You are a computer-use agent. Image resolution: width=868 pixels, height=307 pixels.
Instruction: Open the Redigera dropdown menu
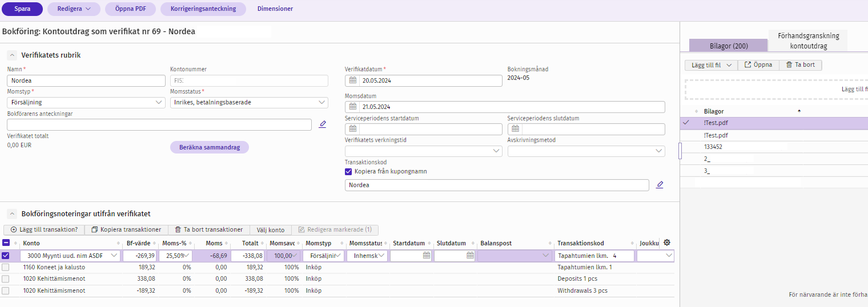click(x=74, y=9)
